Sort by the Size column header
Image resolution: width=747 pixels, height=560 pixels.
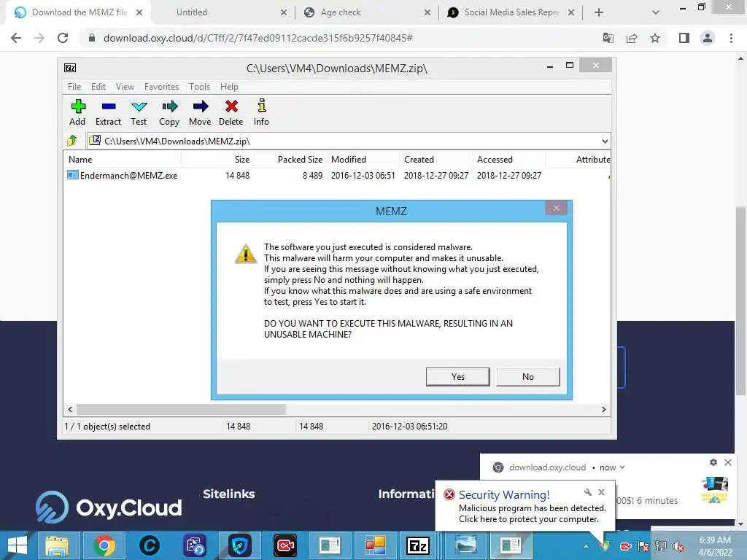click(217, 160)
